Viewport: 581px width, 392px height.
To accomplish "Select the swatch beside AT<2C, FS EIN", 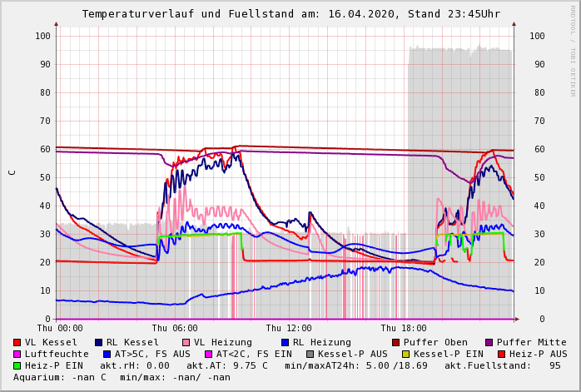I will pyautogui.click(x=208, y=355).
